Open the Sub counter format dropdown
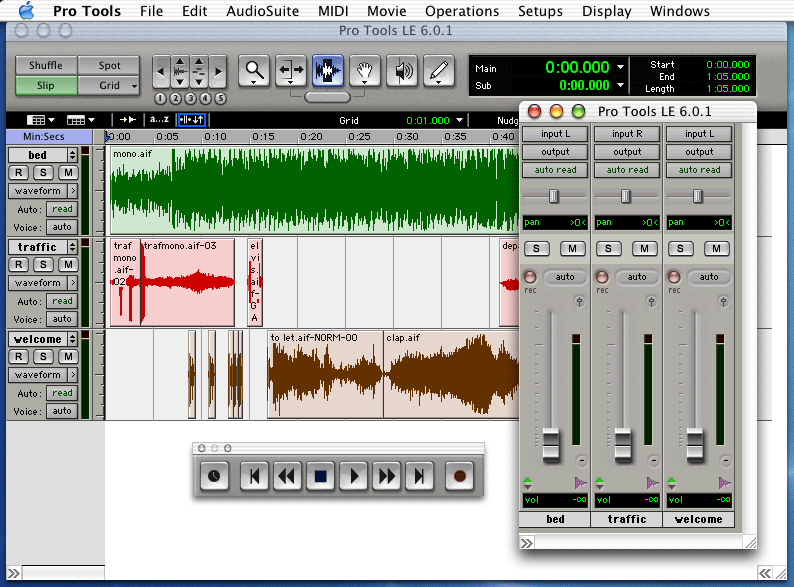This screenshot has width=794, height=587. [x=620, y=85]
